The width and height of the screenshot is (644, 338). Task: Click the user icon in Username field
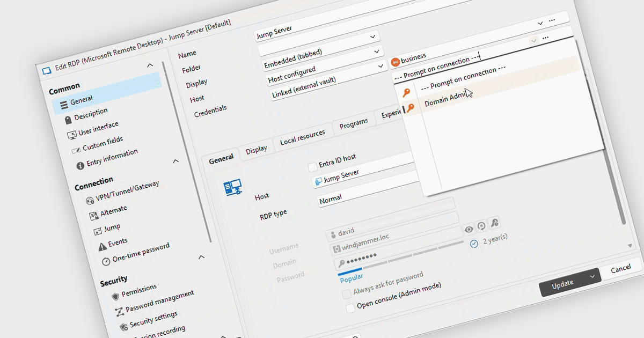(333, 234)
